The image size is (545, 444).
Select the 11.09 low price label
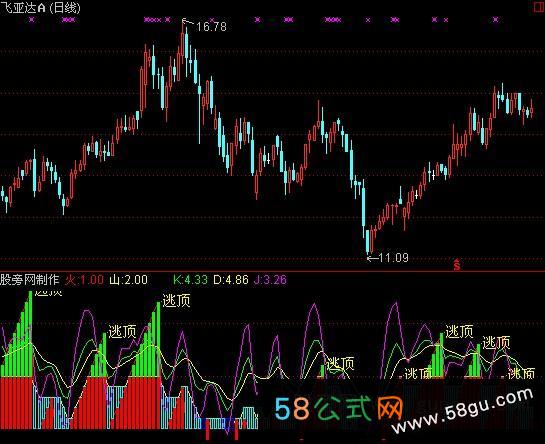[393, 258]
